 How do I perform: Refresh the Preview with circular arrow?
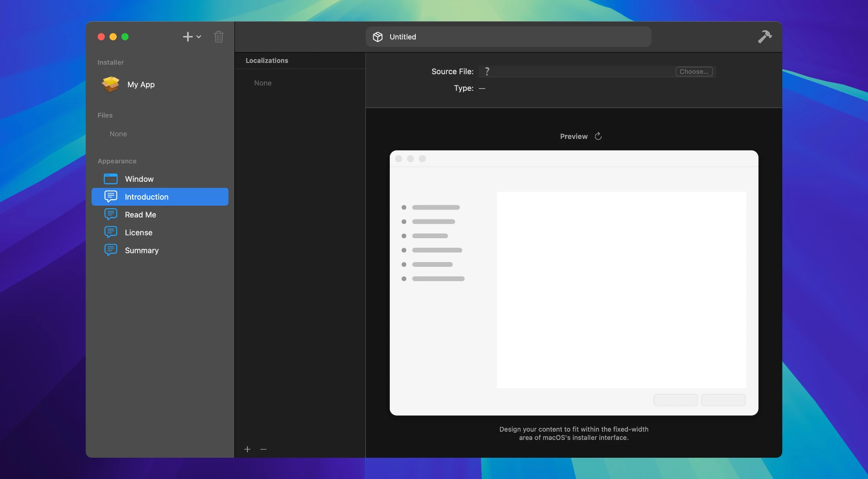pos(598,136)
